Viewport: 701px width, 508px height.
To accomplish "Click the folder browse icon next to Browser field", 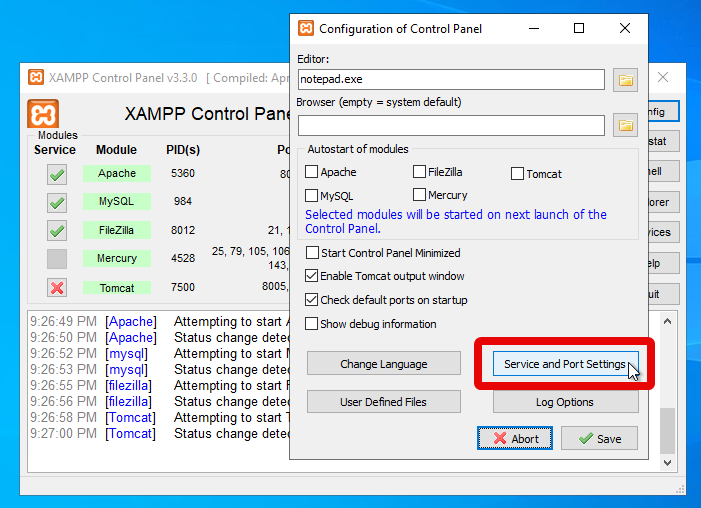I will tap(625, 125).
